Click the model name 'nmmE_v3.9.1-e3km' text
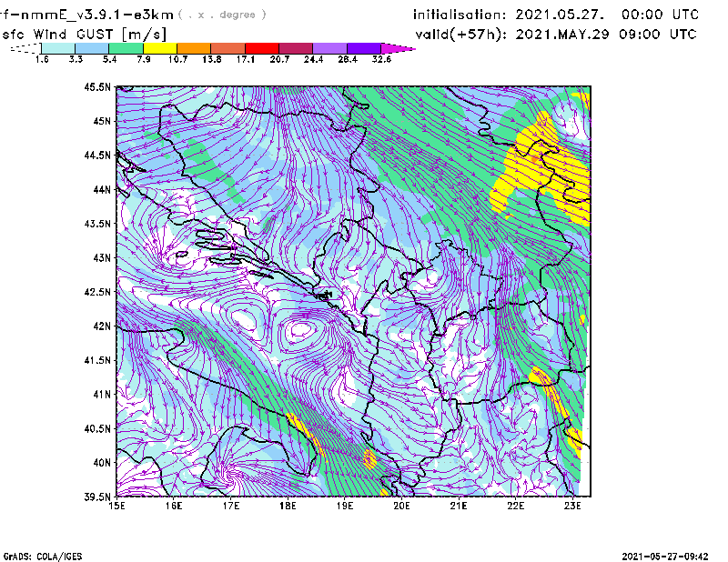Viewport: 728px width, 562px height. 97,15
